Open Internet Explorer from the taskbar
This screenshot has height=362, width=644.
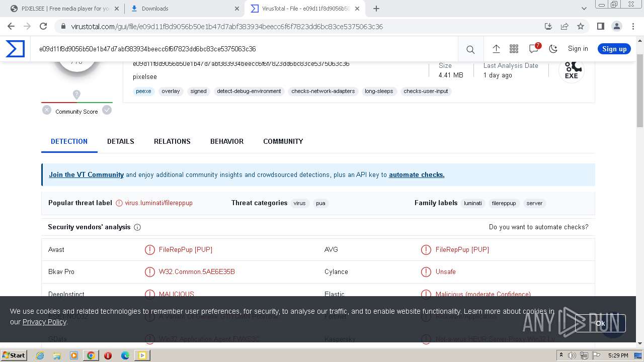pyautogui.click(x=40, y=355)
